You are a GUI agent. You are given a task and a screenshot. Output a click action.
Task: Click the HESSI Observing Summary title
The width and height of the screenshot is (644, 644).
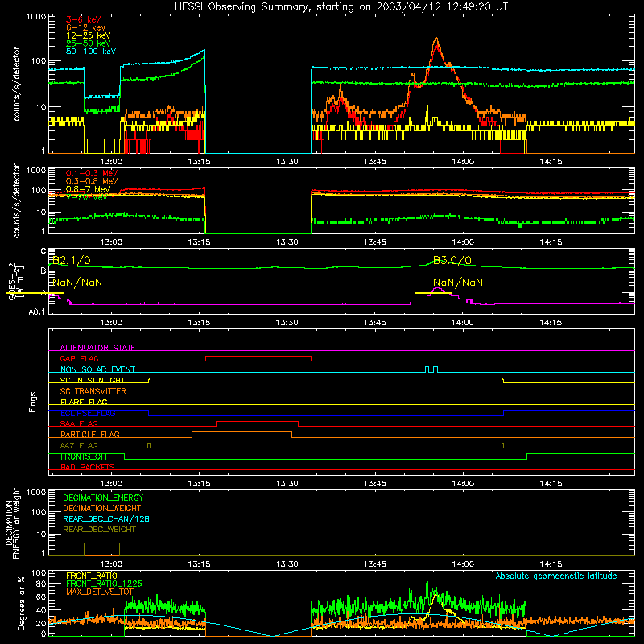pos(341,7)
